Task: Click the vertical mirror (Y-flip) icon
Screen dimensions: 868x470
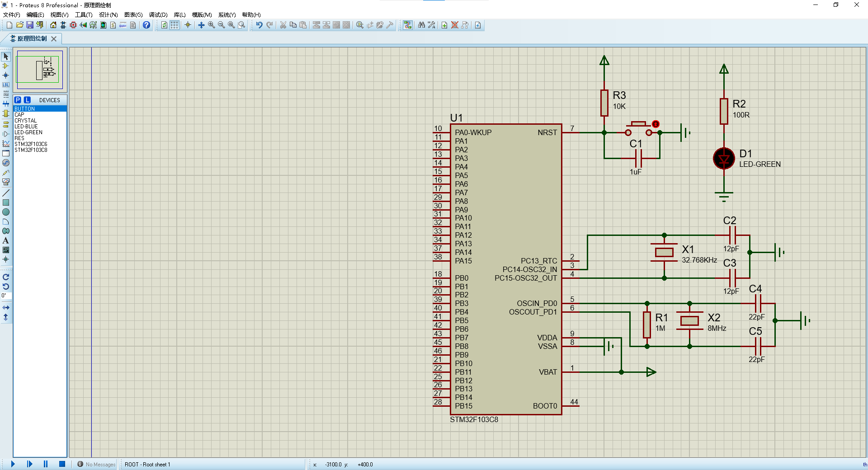Action: tap(6, 317)
